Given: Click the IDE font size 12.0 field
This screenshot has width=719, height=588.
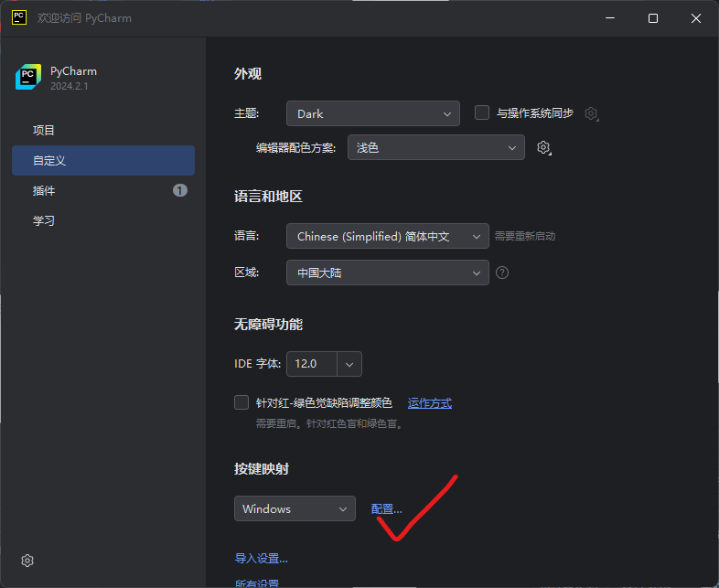Looking at the screenshot, I should pyautogui.click(x=312, y=364).
